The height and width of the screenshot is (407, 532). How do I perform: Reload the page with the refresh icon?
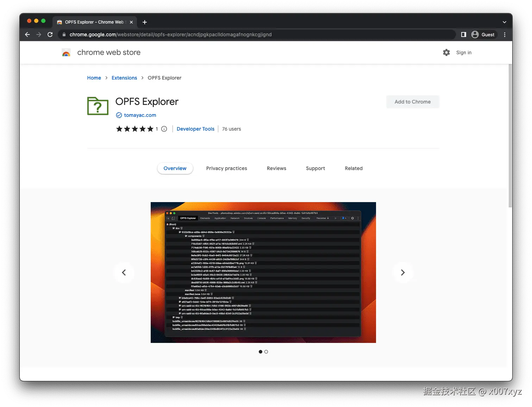[50, 35]
